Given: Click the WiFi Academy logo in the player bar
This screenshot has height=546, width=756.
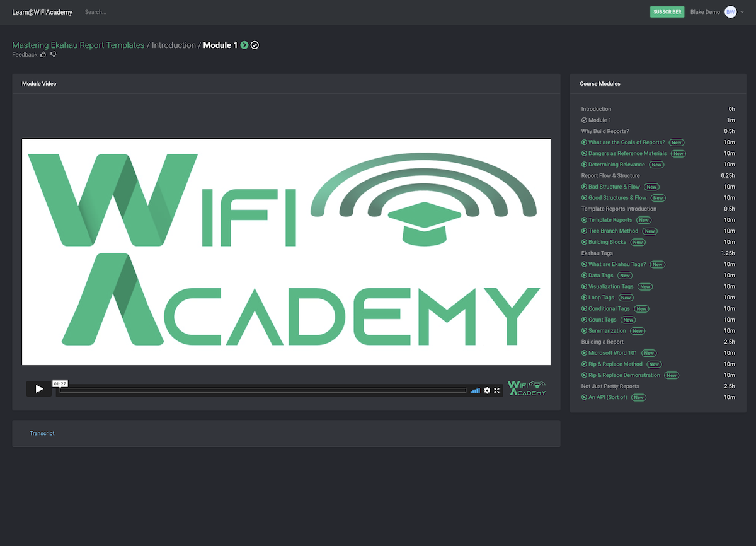Looking at the screenshot, I should pos(527,388).
